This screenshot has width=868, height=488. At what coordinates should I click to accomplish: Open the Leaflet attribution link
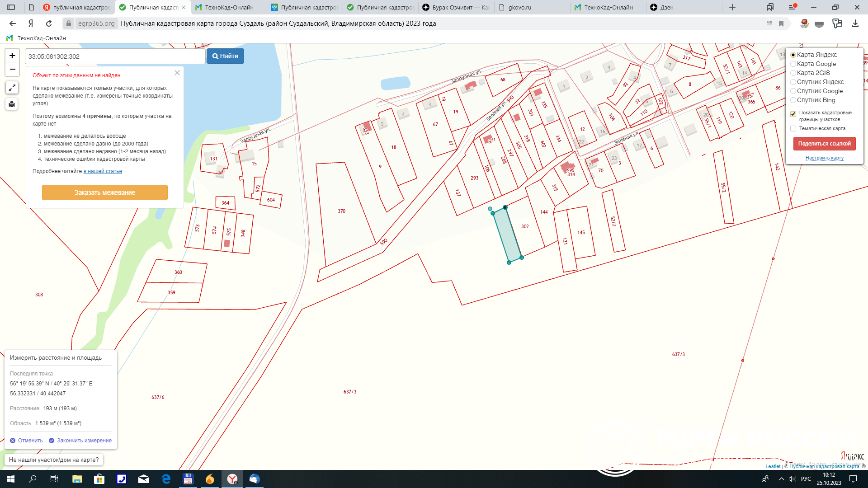click(x=773, y=466)
